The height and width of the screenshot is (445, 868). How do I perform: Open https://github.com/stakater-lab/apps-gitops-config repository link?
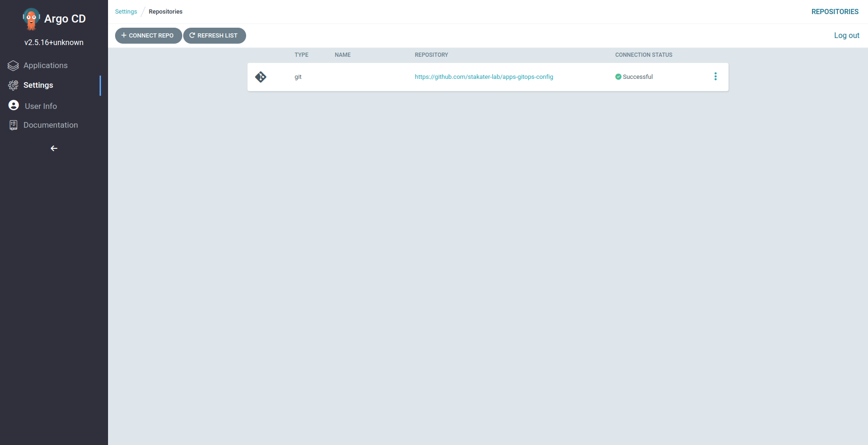[484, 77]
